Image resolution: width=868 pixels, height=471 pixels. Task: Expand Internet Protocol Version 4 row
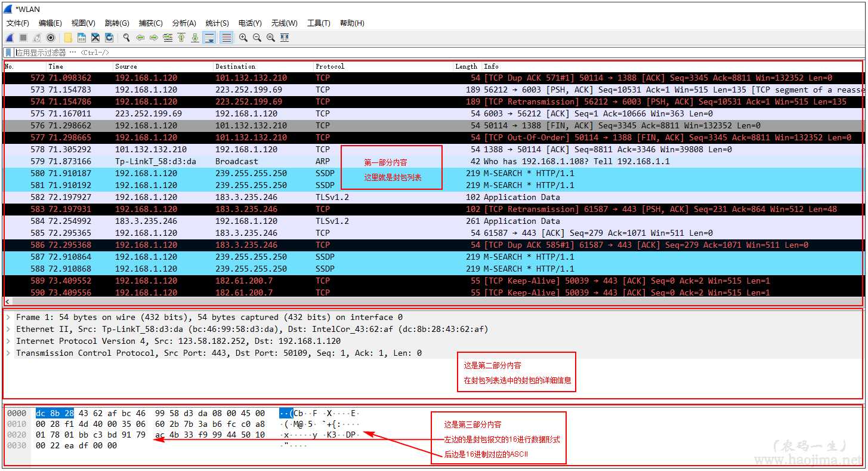pyautogui.click(x=8, y=341)
